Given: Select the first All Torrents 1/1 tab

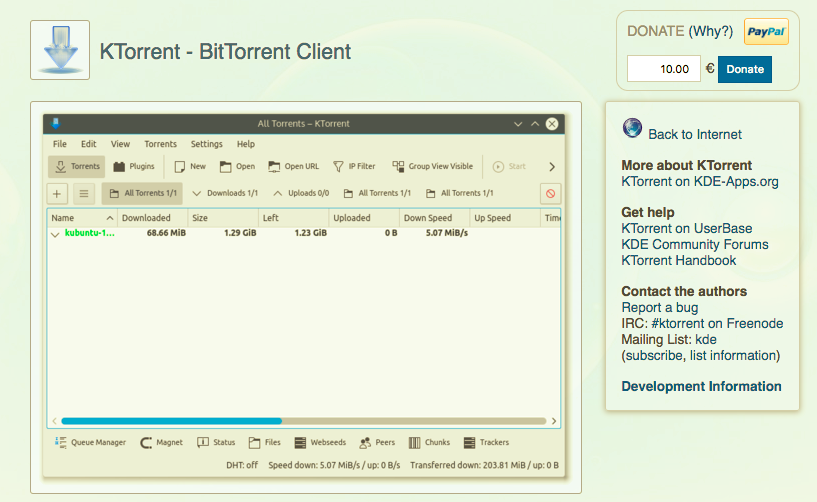Looking at the screenshot, I should [x=142, y=193].
